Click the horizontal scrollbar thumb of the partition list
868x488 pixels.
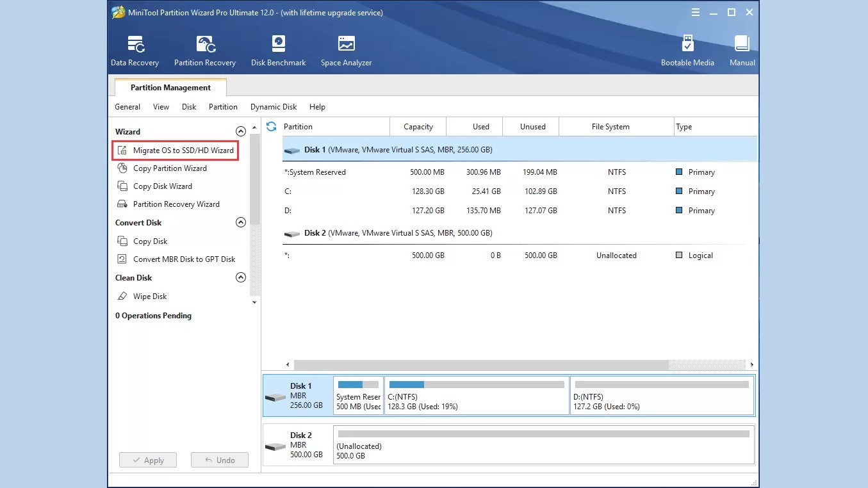[x=481, y=365]
